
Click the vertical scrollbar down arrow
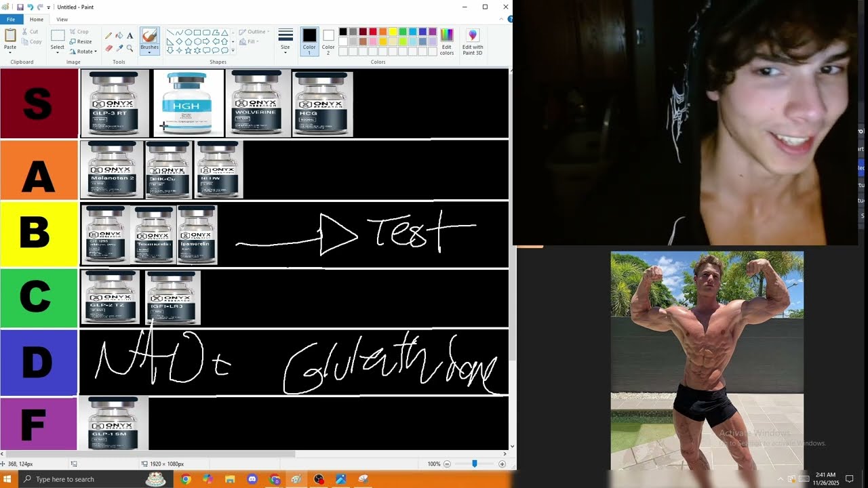pos(512,447)
